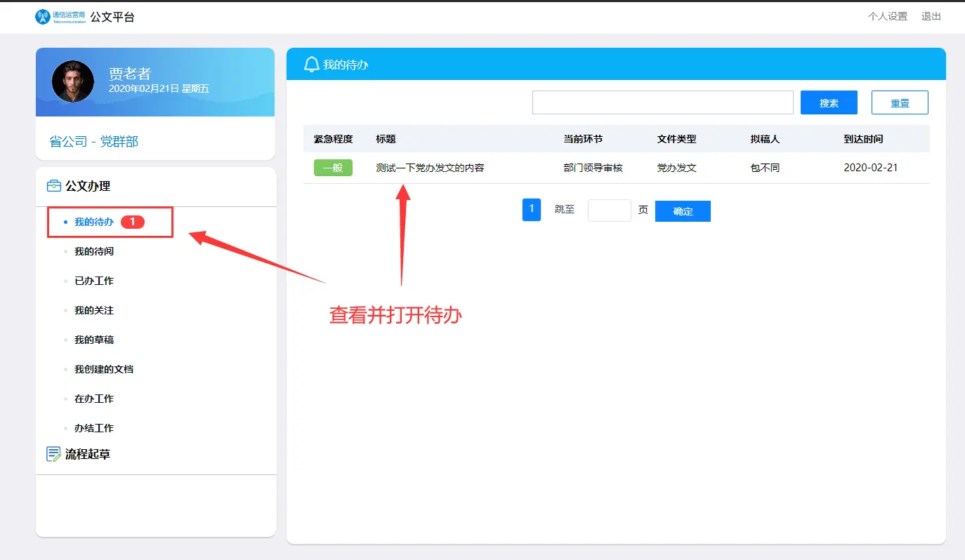965x560 pixels.
Task: Select page 1 in the pagination
Action: coord(532,210)
